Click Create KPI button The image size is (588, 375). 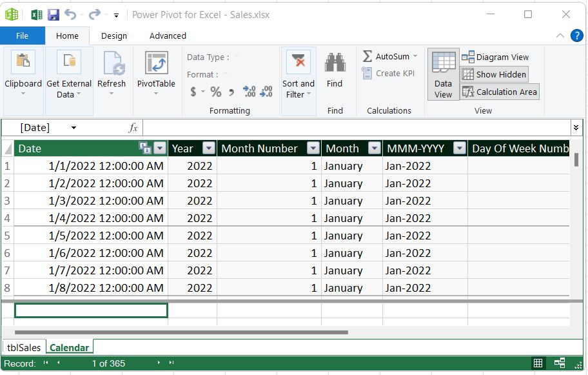coord(388,73)
